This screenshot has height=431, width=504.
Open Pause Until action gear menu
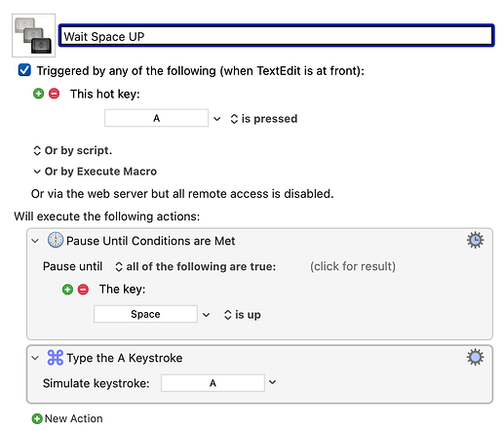point(475,240)
